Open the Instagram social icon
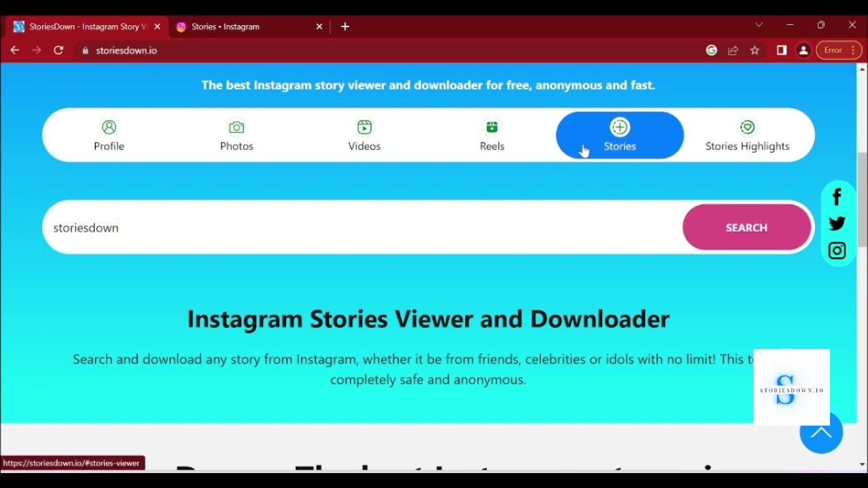 (838, 251)
